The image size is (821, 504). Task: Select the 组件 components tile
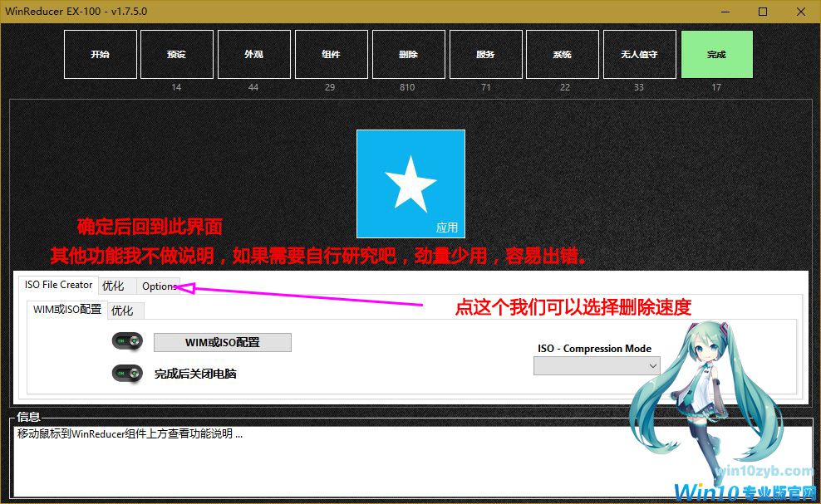(x=331, y=55)
